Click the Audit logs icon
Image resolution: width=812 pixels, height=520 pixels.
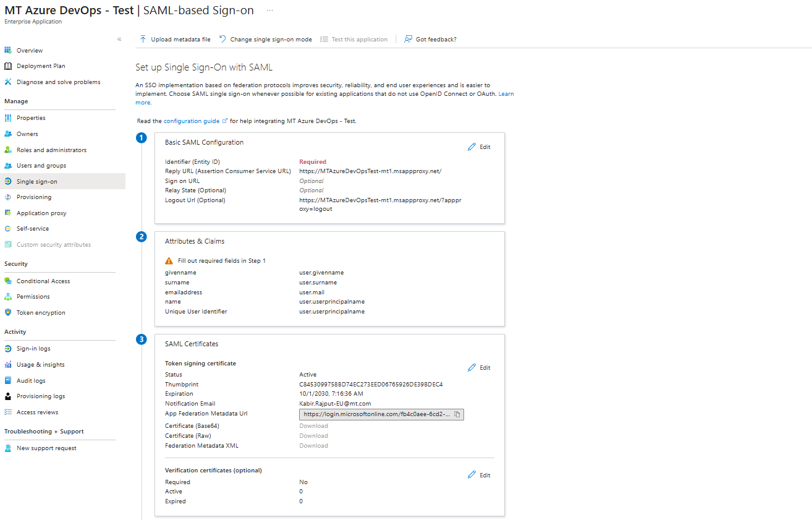[x=8, y=380]
